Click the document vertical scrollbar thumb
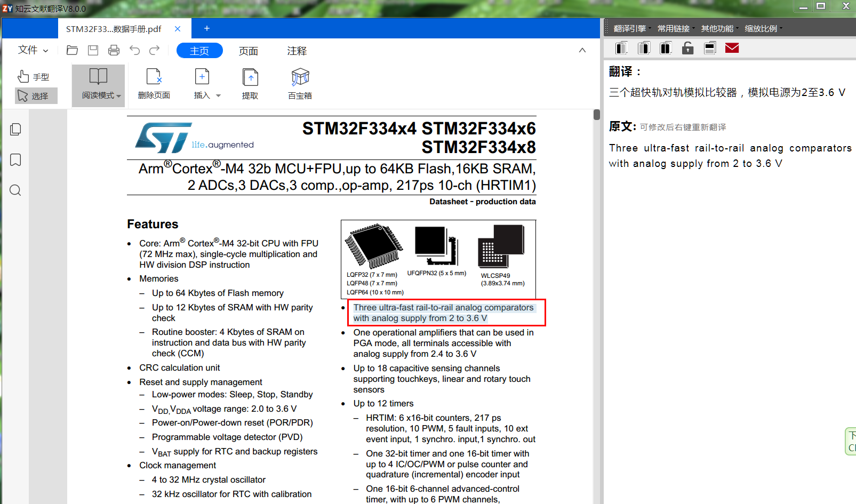Image resolution: width=856 pixels, height=504 pixels. coord(597,115)
